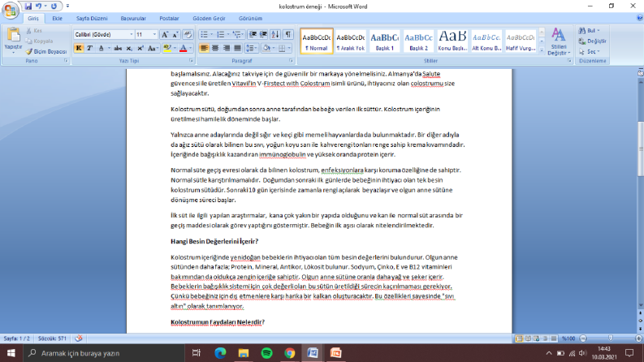The height and width of the screenshot is (362, 644).
Task: Toggle underline formatting button
Action: click(x=101, y=49)
